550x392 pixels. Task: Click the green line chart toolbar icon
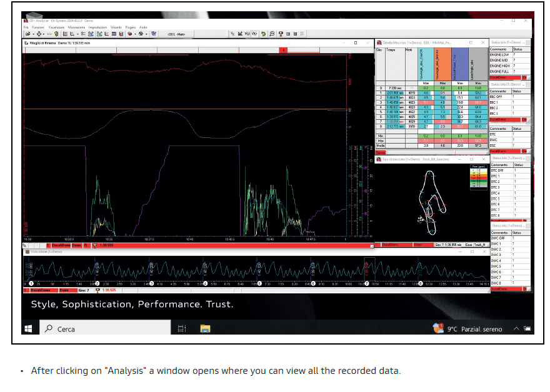tap(99, 34)
